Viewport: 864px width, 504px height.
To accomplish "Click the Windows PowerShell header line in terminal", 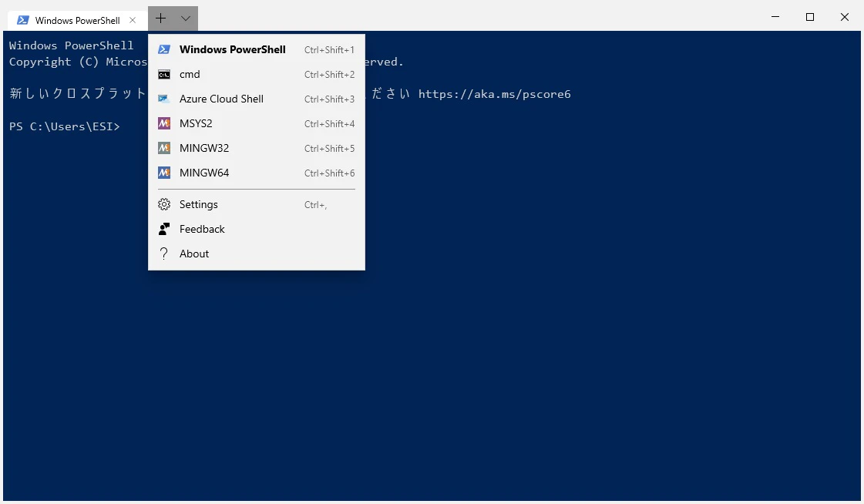I will [71, 45].
